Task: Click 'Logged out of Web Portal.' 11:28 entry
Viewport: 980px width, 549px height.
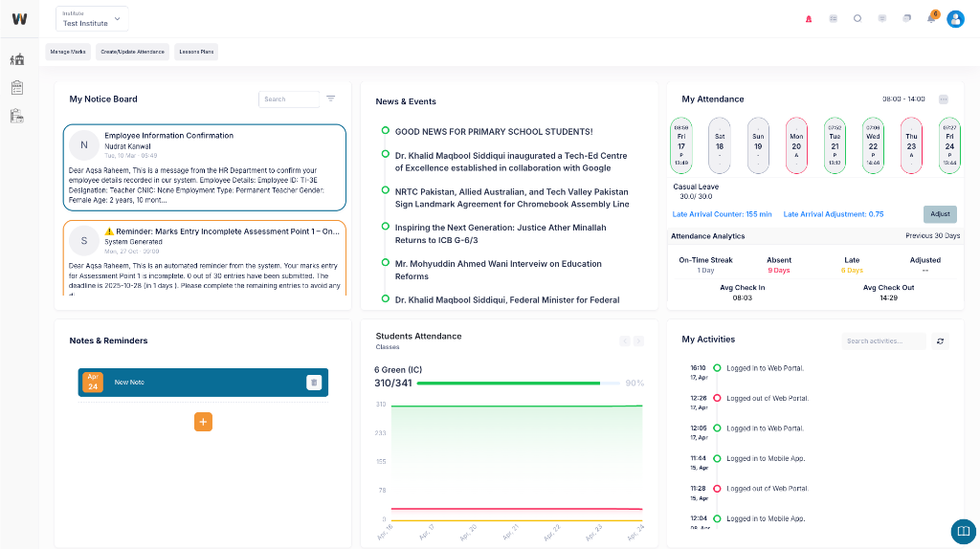Action: click(x=768, y=489)
